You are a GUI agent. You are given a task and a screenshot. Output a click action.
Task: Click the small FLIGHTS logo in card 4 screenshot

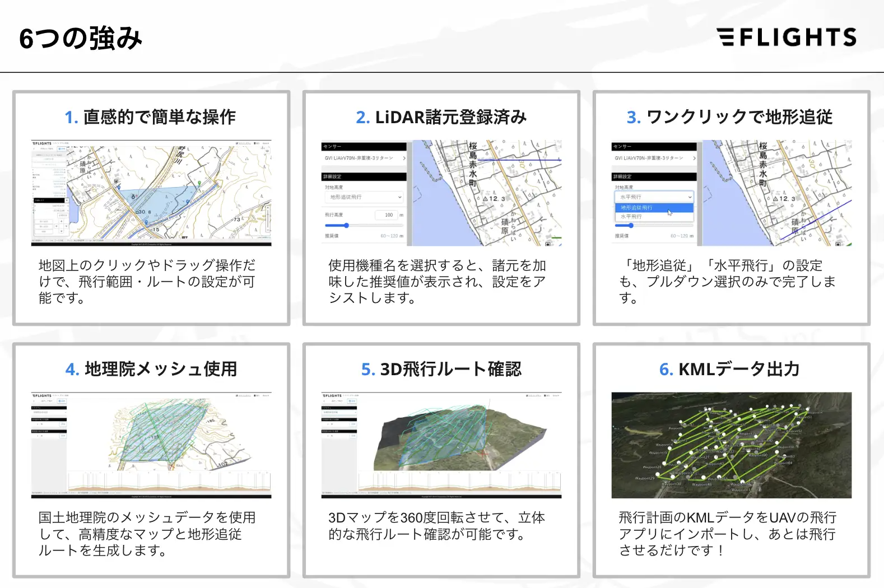[x=42, y=395]
